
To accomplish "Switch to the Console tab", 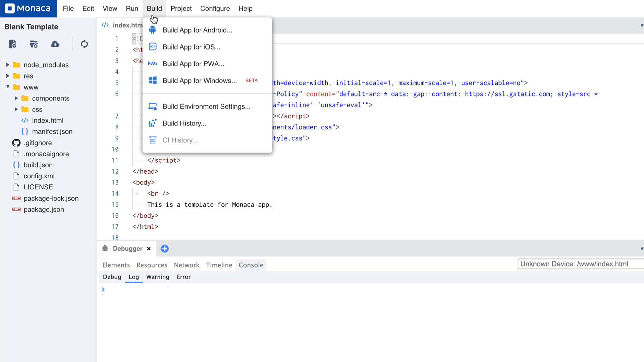I will (251, 265).
